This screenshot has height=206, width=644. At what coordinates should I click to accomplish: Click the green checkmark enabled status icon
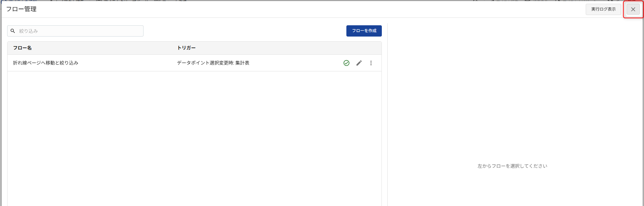[346, 63]
